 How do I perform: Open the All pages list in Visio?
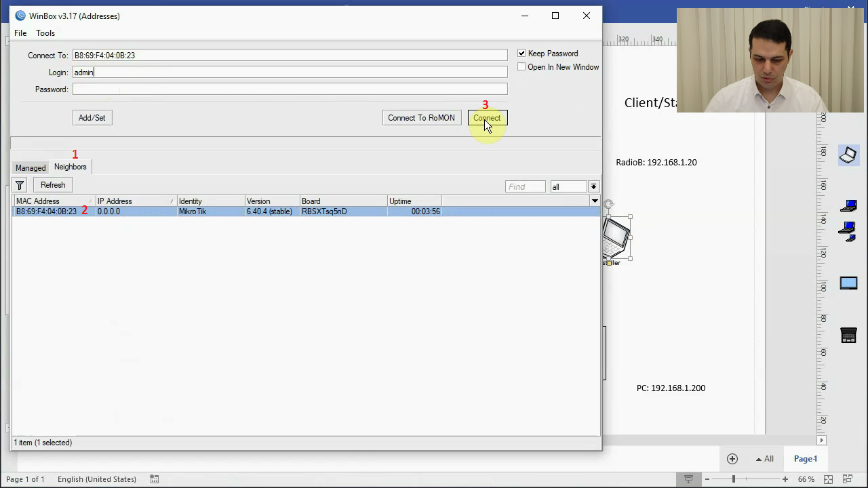click(765, 459)
